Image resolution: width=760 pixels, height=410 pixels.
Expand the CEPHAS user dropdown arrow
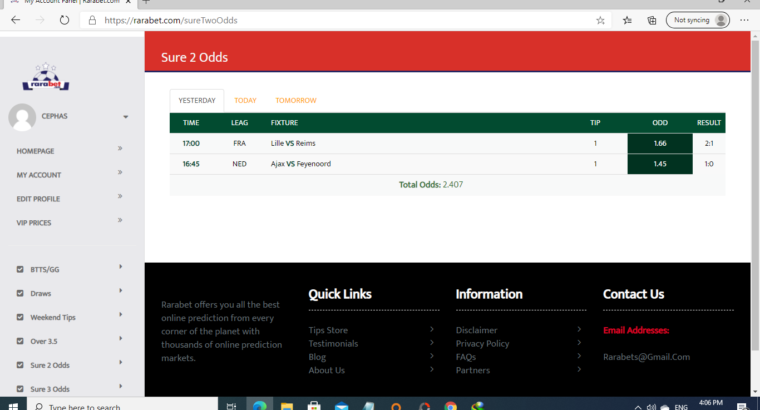tap(126, 117)
